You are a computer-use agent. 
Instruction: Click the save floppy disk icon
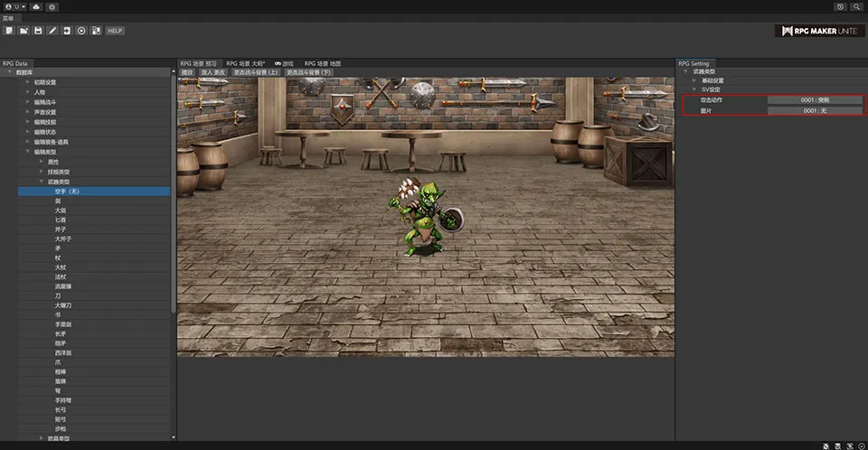point(38,31)
